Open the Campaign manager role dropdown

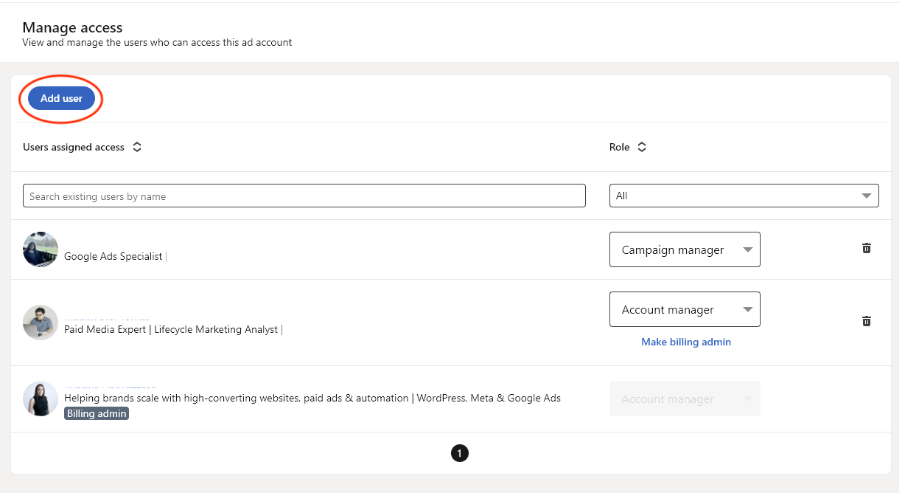(685, 250)
